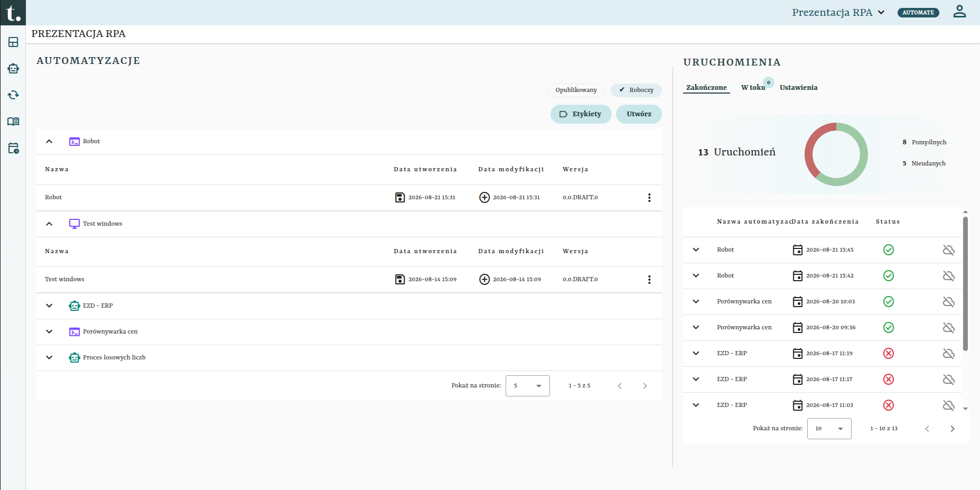980x490 pixels.
Task: Toggle the Roboczy filter chip
Action: point(636,90)
